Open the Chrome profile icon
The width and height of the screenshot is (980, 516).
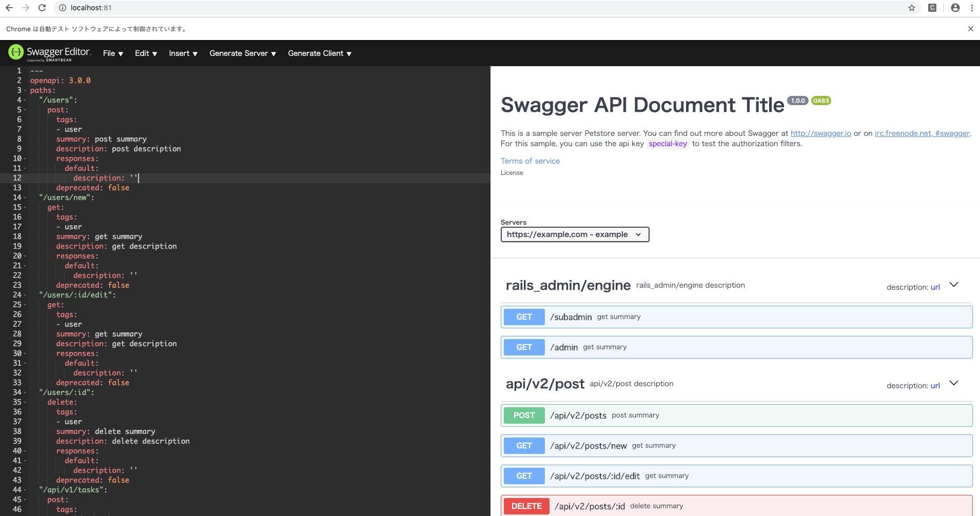click(x=956, y=8)
